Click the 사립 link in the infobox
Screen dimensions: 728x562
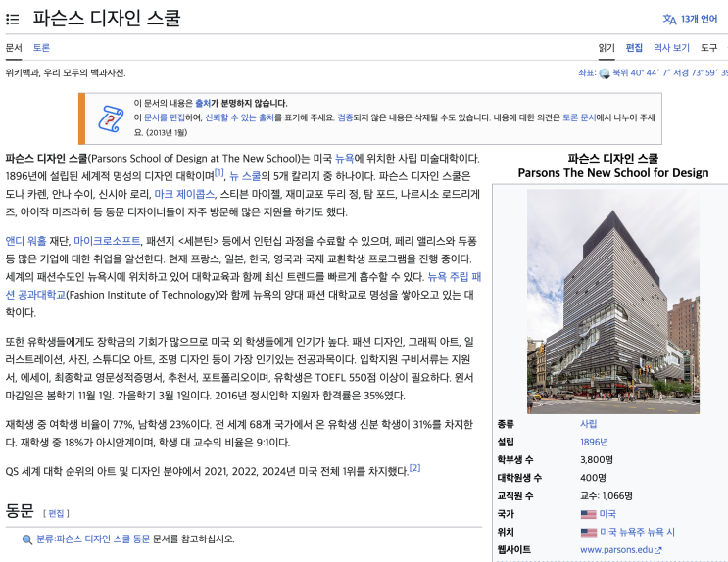tap(588, 424)
